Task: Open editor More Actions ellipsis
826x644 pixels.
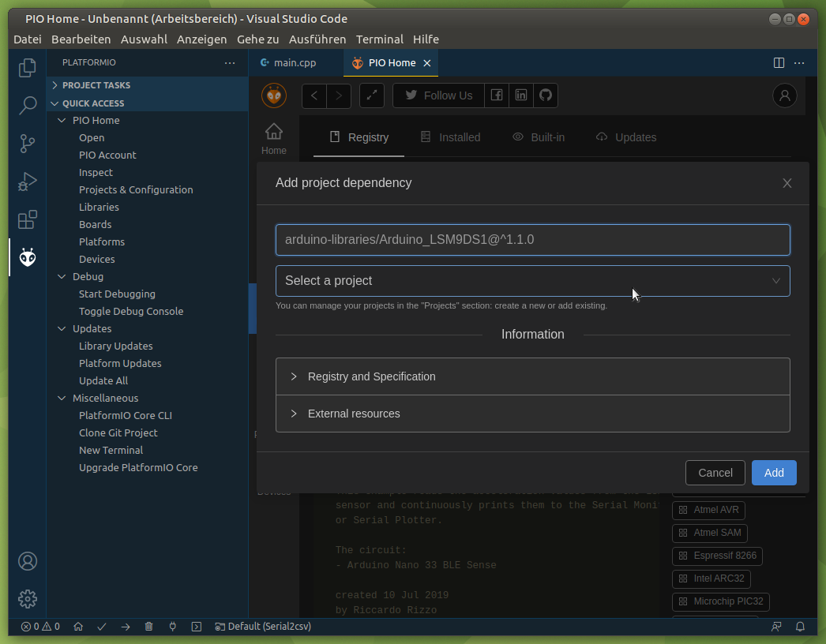Action: (x=799, y=63)
